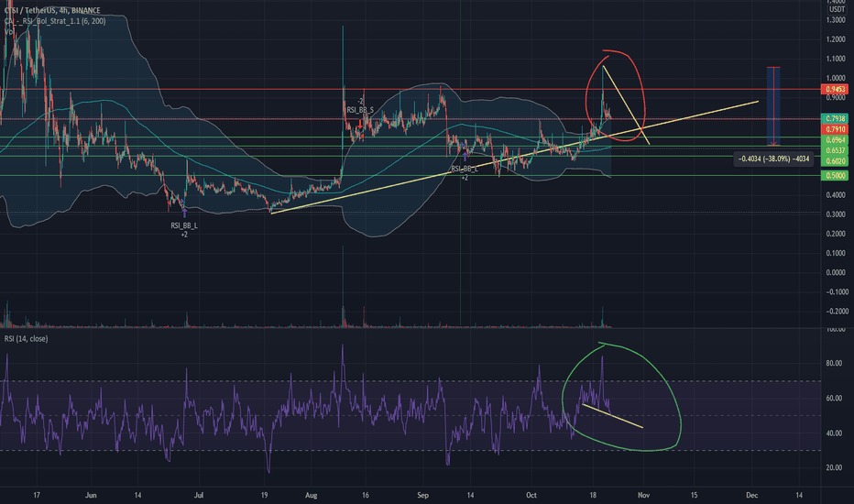Click the 0.0000 price axis tick
This screenshot has width=854, height=504.
click(836, 273)
